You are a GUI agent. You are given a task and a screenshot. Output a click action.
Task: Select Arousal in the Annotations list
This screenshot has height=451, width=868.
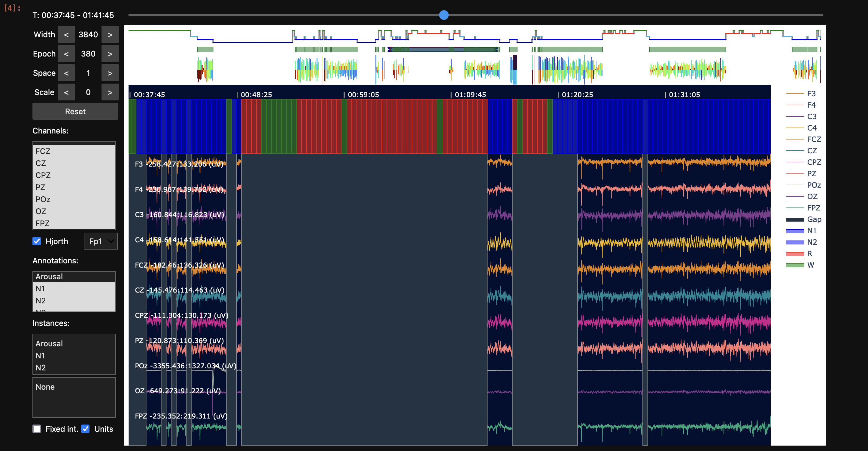(49, 277)
